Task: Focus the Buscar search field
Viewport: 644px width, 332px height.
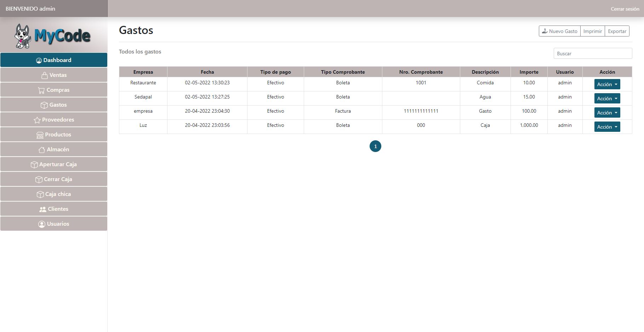Action: click(x=593, y=54)
